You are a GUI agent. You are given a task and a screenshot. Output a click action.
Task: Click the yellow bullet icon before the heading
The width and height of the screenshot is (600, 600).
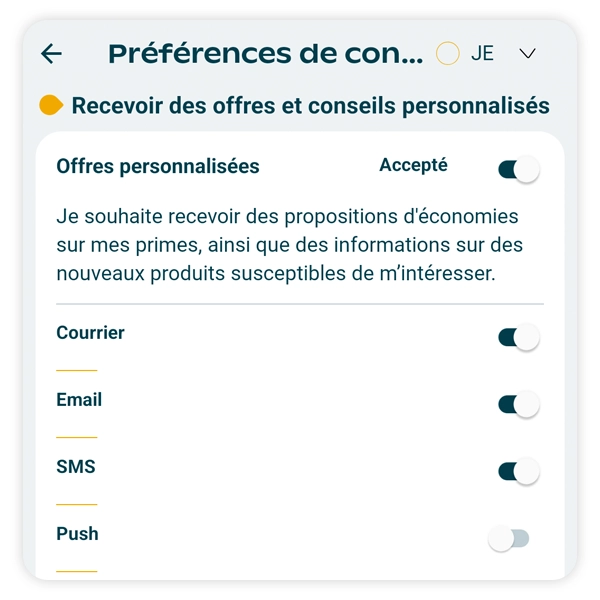tap(51, 105)
